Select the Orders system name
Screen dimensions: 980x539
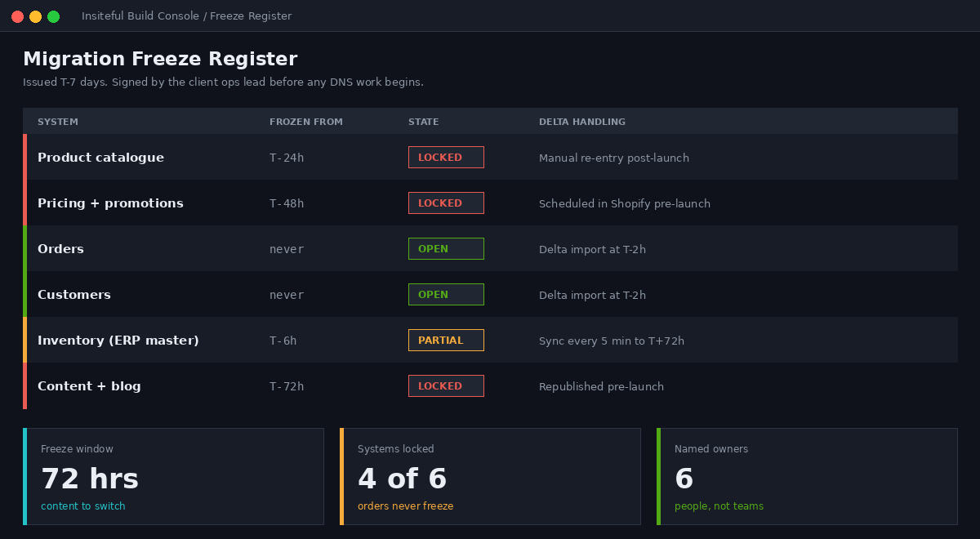[60, 249]
